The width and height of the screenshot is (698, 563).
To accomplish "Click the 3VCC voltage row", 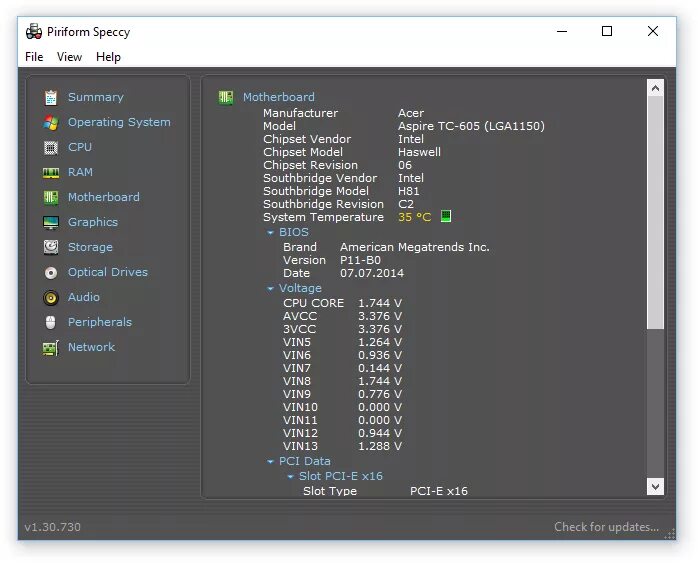I will pos(342,329).
